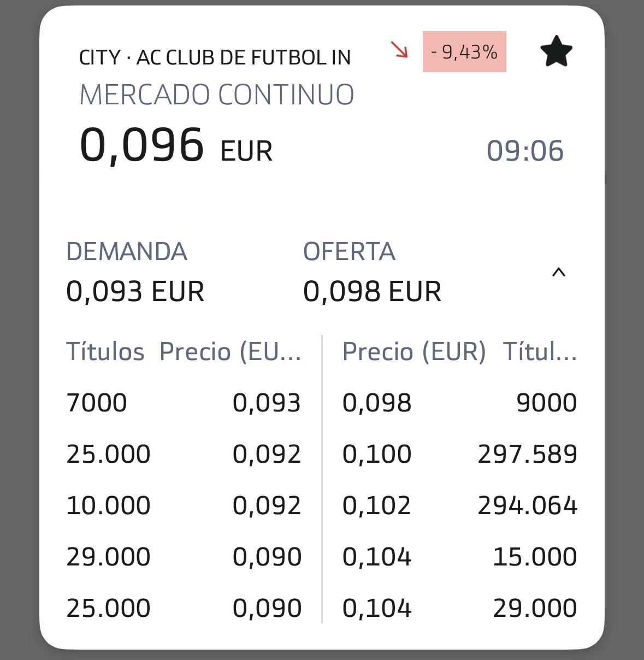Click the -9,43% change badge
644x660 pixels.
pyautogui.click(x=464, y=52)
